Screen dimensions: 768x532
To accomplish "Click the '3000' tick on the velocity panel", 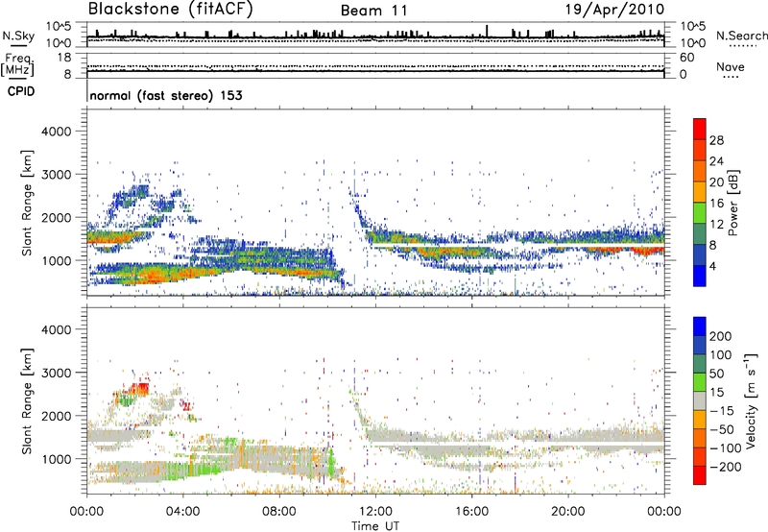I will [x=56, y=373].
